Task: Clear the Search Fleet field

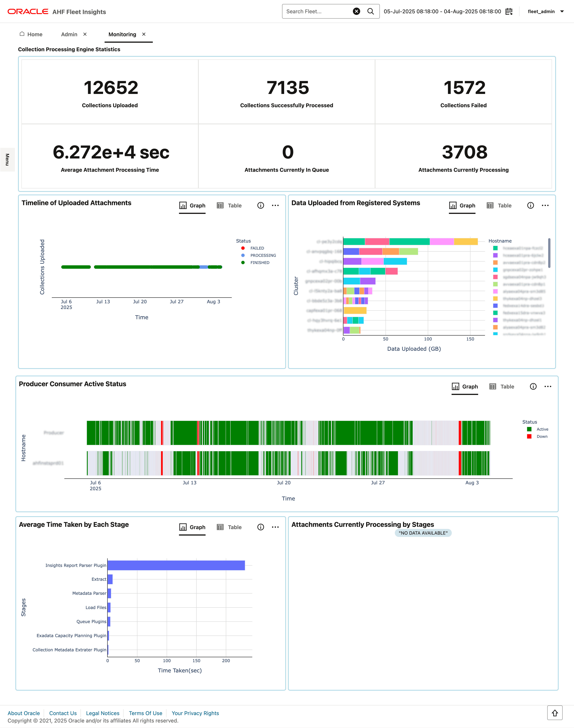Action: 356,11
